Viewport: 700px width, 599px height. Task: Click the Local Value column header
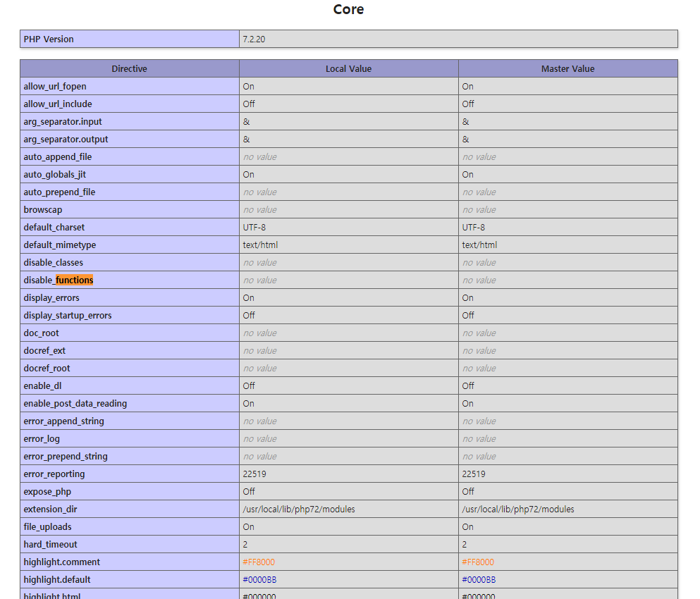point(348,69)
